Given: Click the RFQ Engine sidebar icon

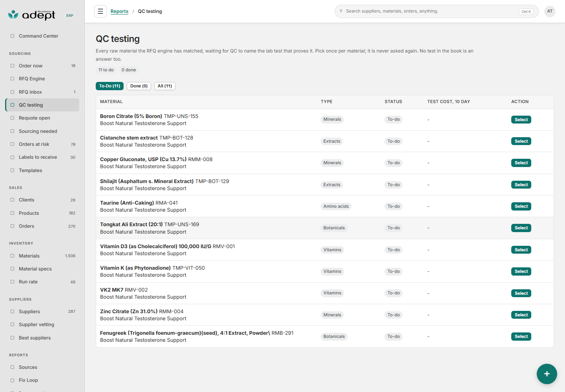Looking at the screenshot, I should 12,79.
